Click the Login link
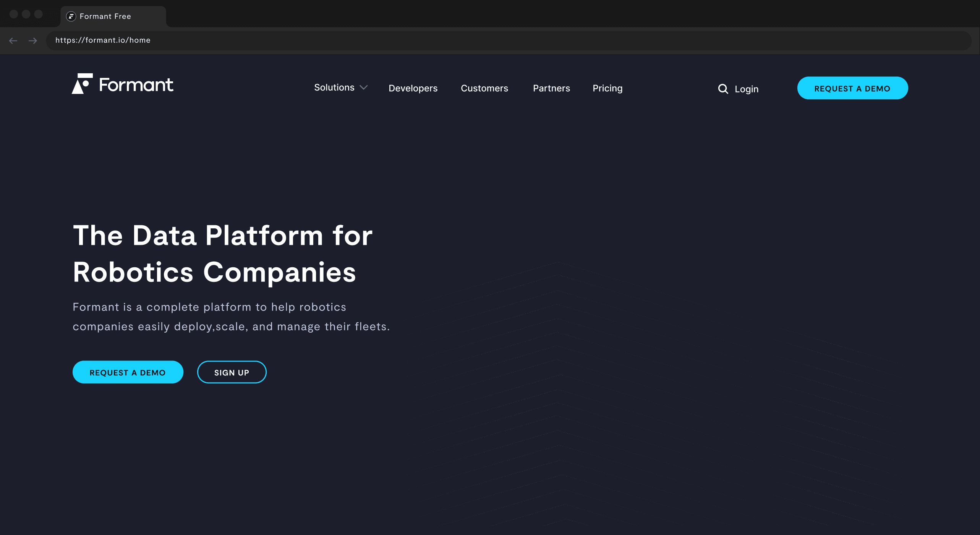The height and width of the screenshot is (535, 980). pyautogui.click(x=746, y=89)
